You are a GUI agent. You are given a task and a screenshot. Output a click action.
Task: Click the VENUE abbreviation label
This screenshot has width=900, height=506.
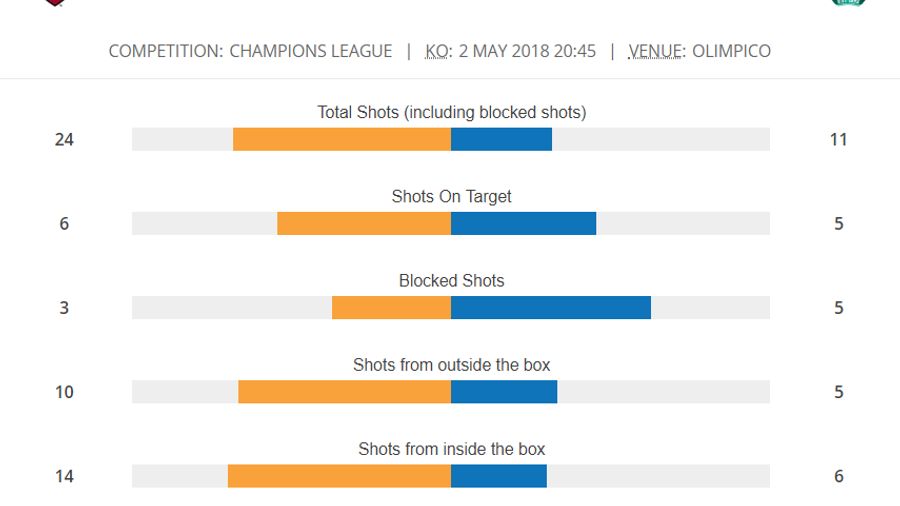pos(655,51)
